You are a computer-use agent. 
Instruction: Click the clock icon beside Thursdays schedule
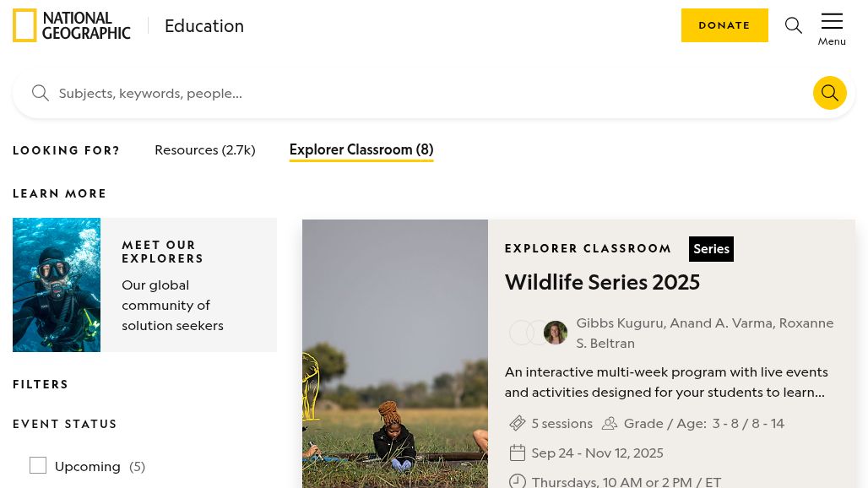pyautogui.click(x=518, y=480)
